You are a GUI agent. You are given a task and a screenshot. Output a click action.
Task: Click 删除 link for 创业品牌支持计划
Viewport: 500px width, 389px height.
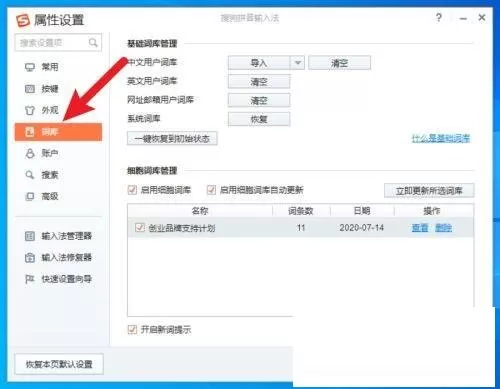tap(443, 228)
